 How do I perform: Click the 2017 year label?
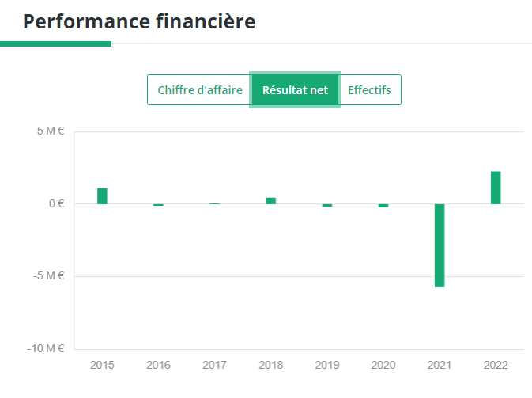click(214, 365)
